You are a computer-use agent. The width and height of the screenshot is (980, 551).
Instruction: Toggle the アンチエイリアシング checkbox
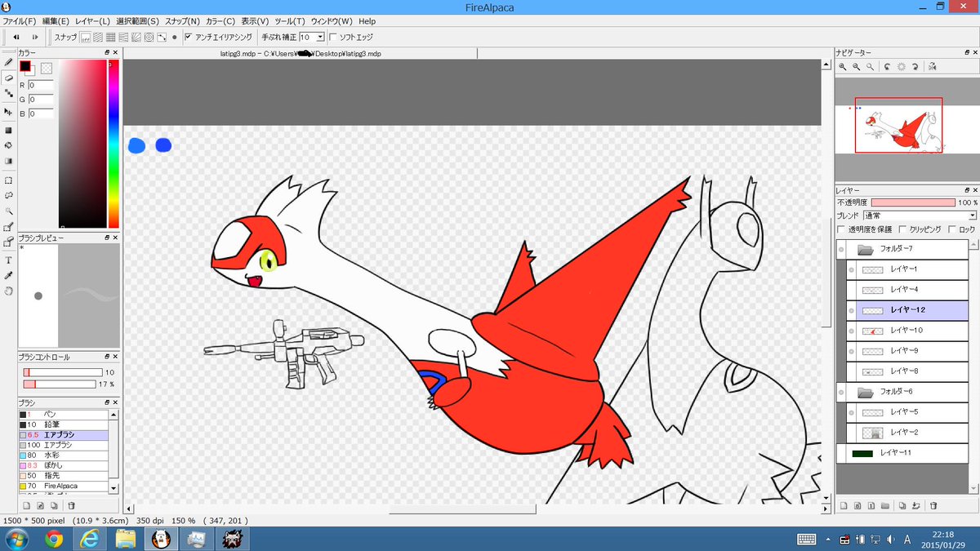[x=189, y=37]
